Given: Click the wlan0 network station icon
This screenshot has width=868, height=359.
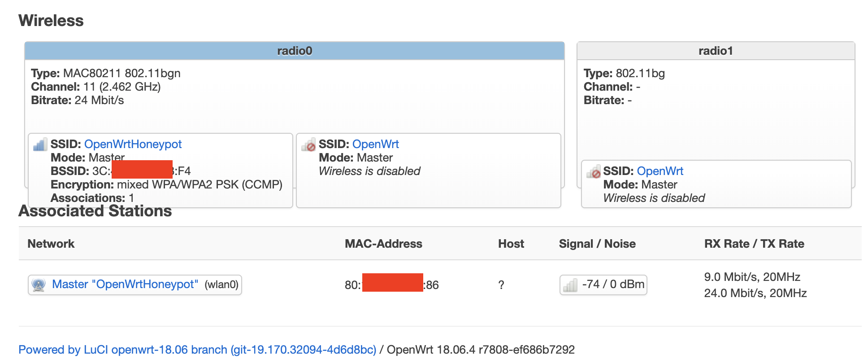Looking at the screenshot, I should (x=39, y=285).
